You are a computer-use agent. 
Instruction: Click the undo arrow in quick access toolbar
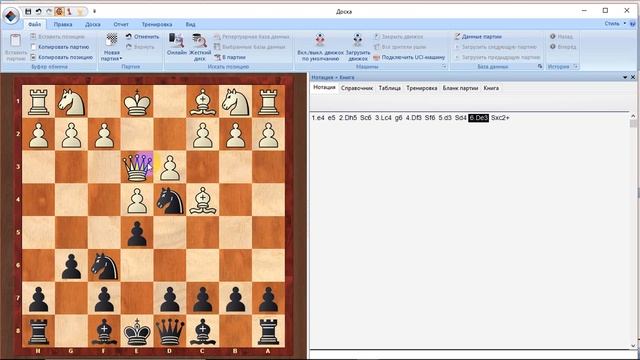click(x=38, y=11)
